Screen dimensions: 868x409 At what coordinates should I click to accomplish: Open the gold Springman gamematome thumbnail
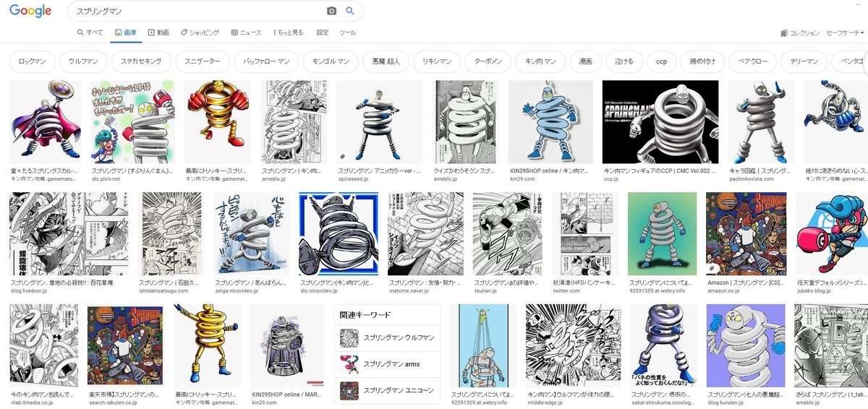pos(218,122)
